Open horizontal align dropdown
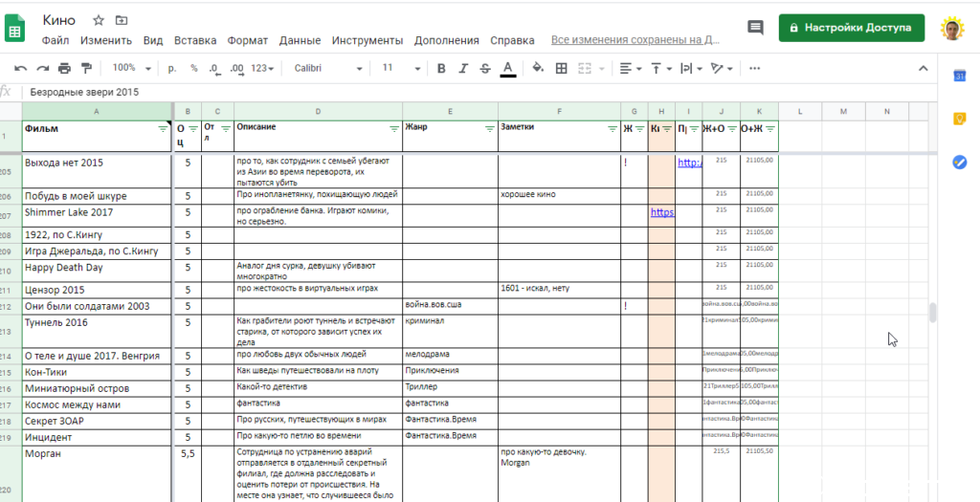The height and width of the screenshot is (502, 980). tap(631, 69)
